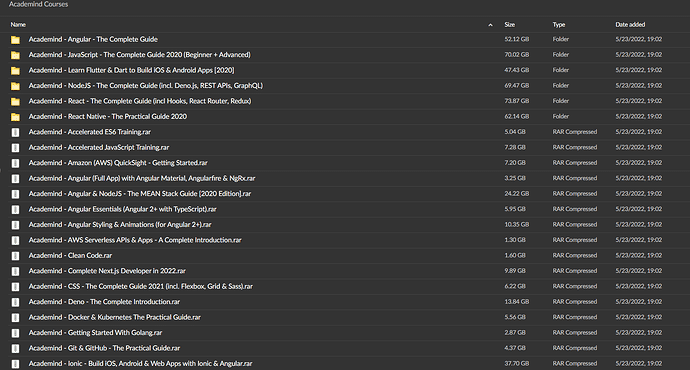Screen dimensions: 690x370
Task: Open React Native - The Practical Guide 2020
Action: click(108, 116)
